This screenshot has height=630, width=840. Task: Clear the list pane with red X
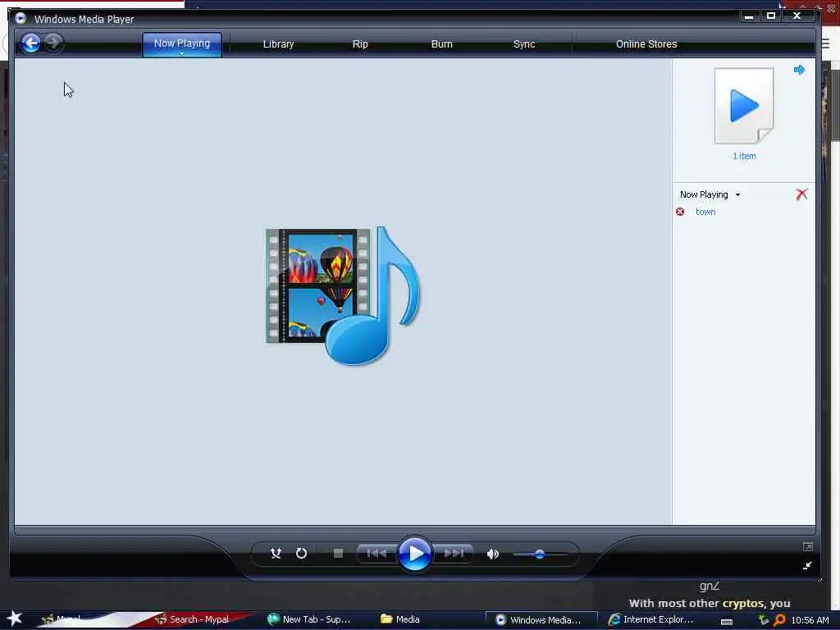pos(801,194)
